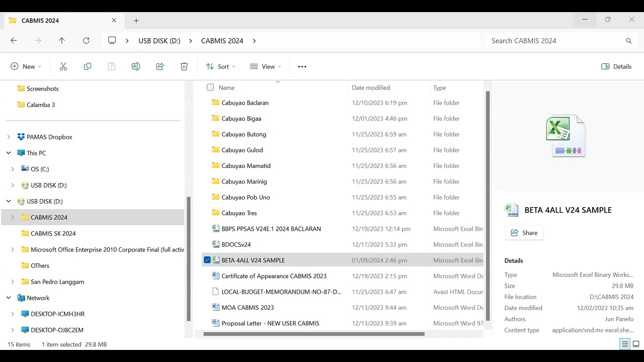Click the Share arrow icon in toolbar
This screenshot has width=644, height=362.
[160, 66]
